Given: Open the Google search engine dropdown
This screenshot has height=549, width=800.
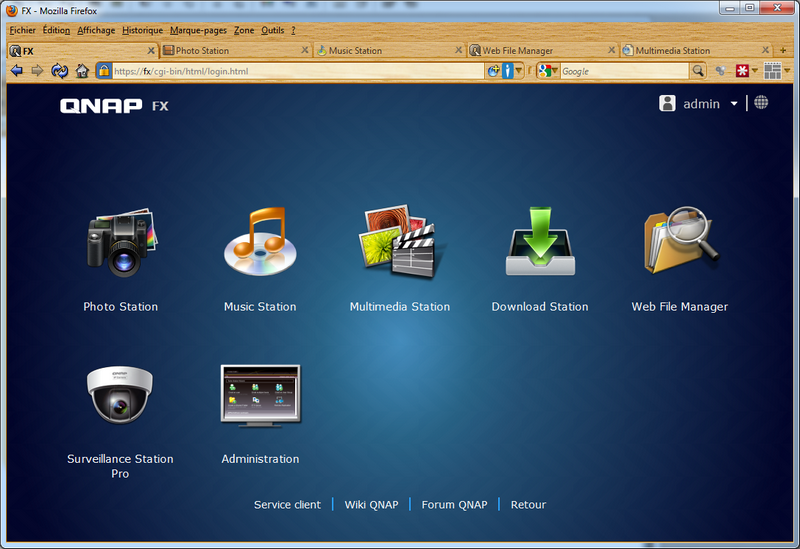Looking at the screenshot, I should coord(548,71).
